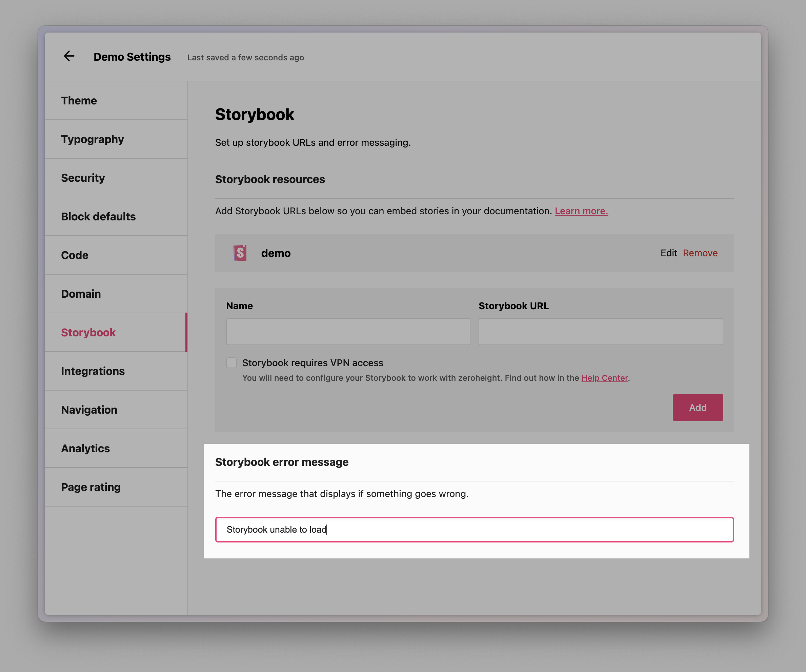The image size is (806, 672).
Task: Click 'Set up storybook URLs and error messaging.' text
Action: click(x=313, y=142)
